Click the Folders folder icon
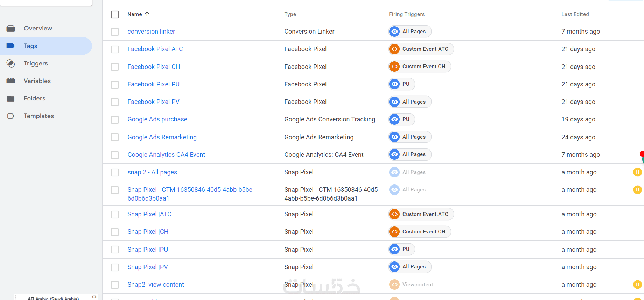The width and height of the screenshot is (644, 300). (11, 98)
